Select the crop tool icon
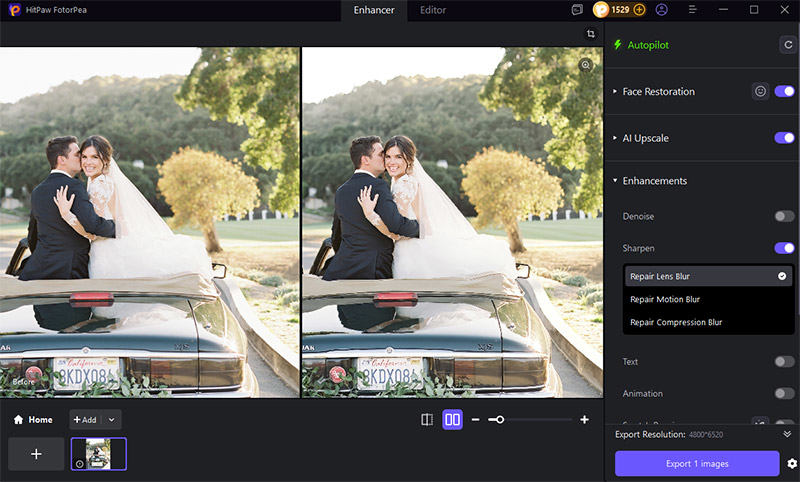The width and height of the screenshot is (800, 482). (x=591, y=34)
